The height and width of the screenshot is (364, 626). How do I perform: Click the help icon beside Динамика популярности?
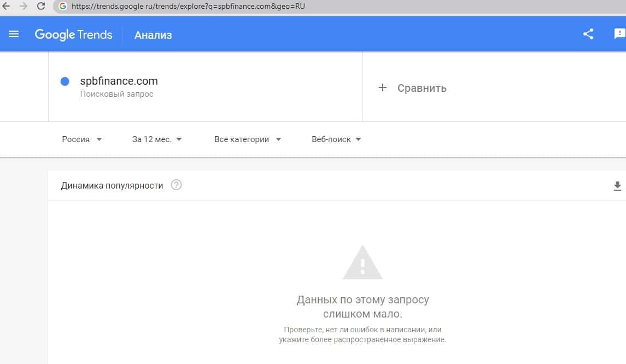click(x=176, y=185)
